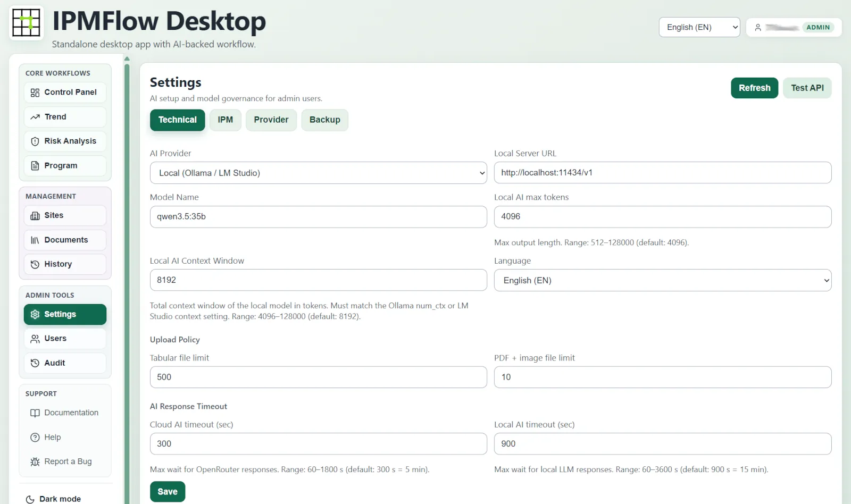
Task: Expand the AI Provider dropdown
Action: coord(318,173)
